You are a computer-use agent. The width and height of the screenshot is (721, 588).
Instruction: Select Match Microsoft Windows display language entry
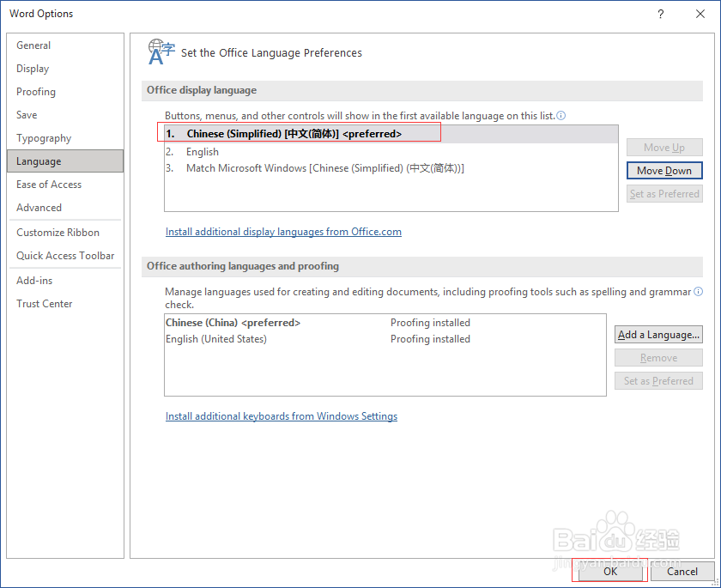click(x=391, y=168)
